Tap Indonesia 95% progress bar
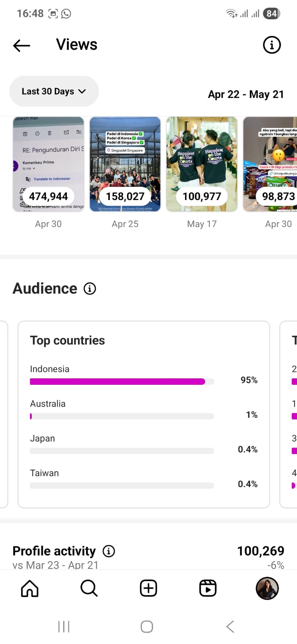 122,382
